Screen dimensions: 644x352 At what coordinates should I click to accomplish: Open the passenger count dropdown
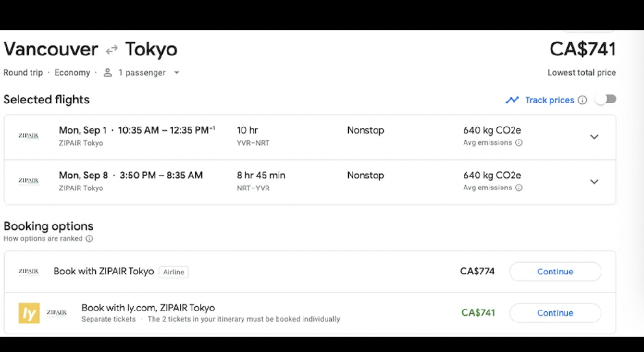pos(177,73)
